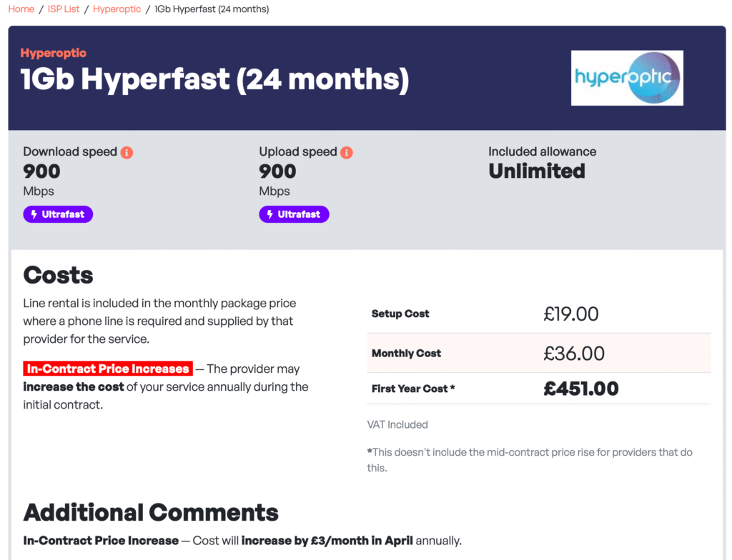The width and height of the screenshot is (732, 560).
Task: Go to the Home breadcrumb link
Action: click(x=21, y=9)
